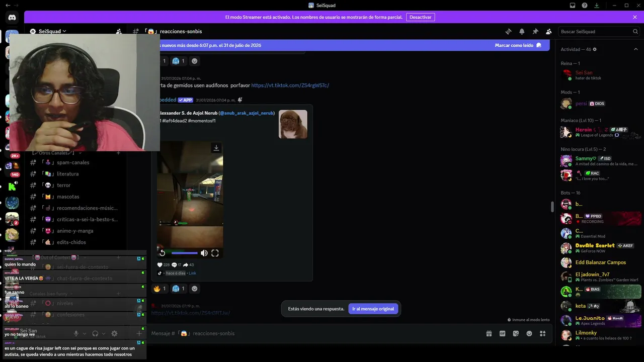Open the Threads icon in channel header

[x=508, y=31]
